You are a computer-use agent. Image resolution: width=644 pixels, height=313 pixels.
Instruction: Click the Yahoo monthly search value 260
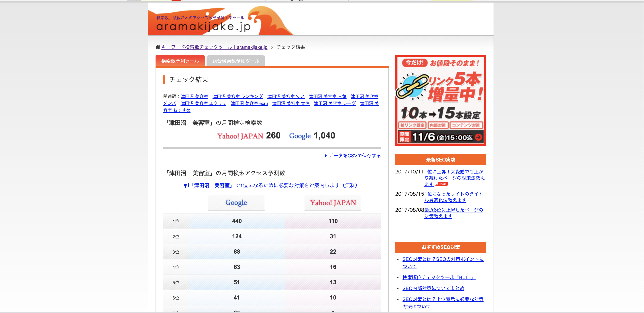coord(273,136)
